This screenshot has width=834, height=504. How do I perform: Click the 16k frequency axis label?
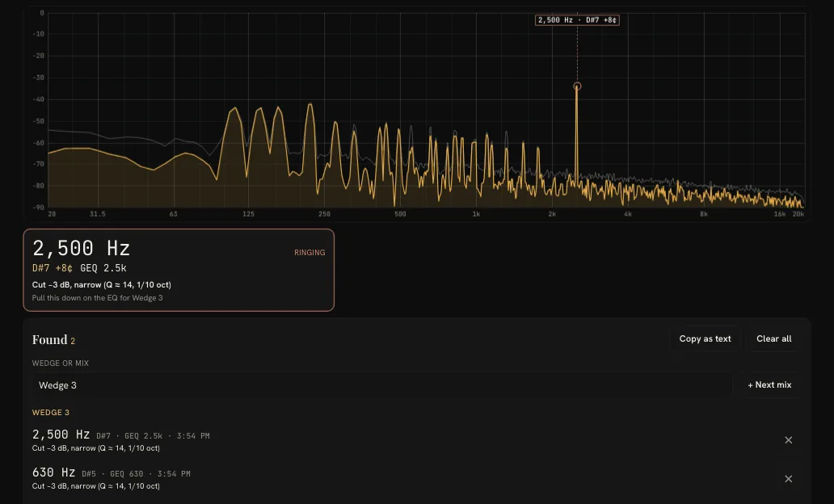[x=780, y=214]
